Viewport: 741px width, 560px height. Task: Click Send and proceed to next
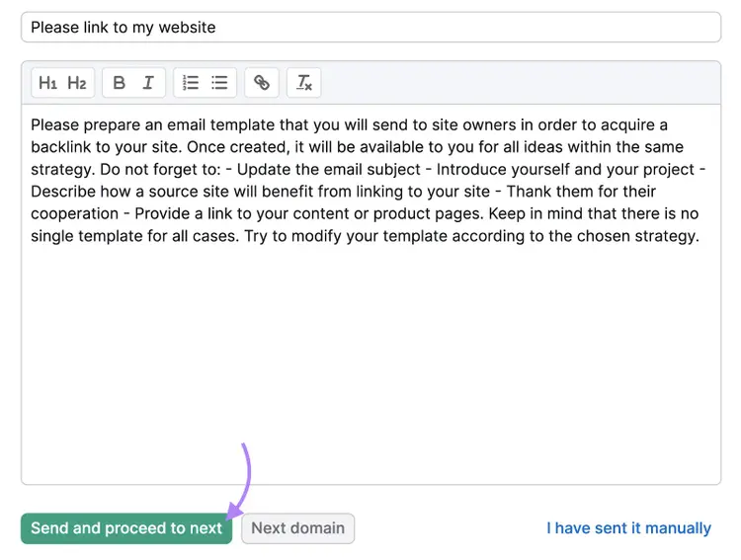tap(126, 528)
